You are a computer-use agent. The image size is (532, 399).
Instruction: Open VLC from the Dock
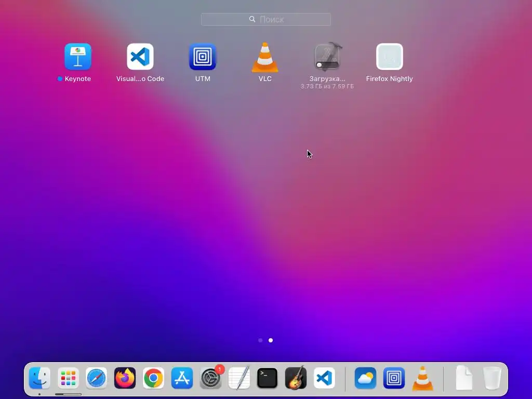click(x=422, y=378)
